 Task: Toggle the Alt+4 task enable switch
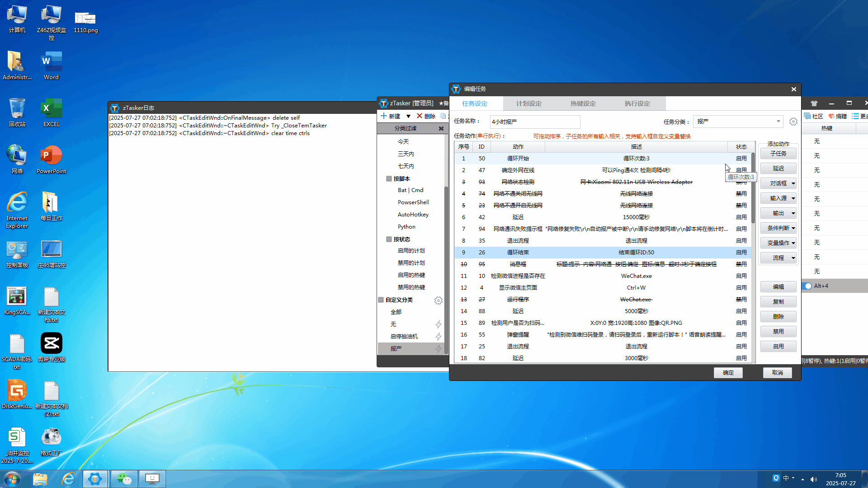pos(807,286)
